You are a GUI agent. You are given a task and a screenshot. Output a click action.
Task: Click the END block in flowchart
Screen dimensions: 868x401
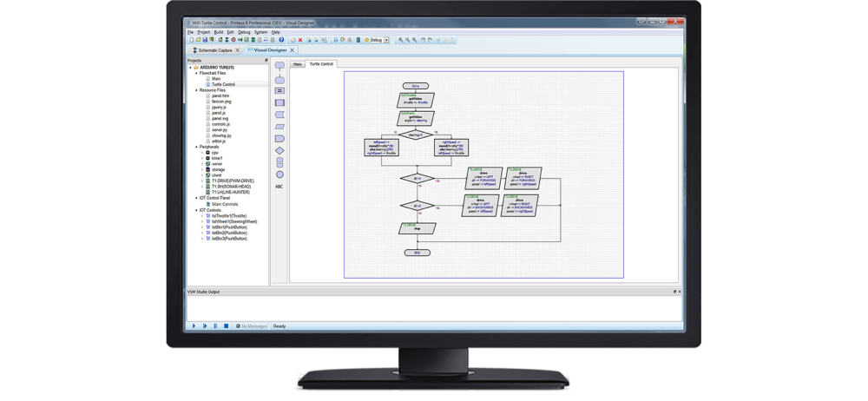pos(417,253)
